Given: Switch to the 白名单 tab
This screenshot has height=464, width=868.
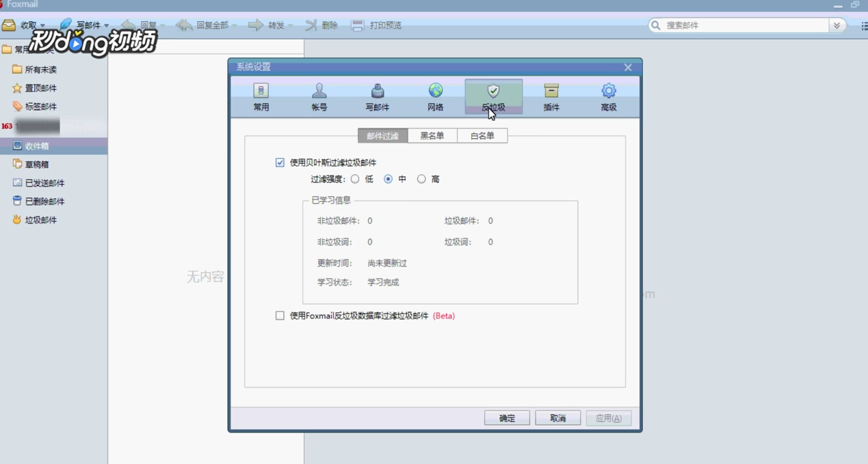Looking at the screenshot, I should pos(482,135).
